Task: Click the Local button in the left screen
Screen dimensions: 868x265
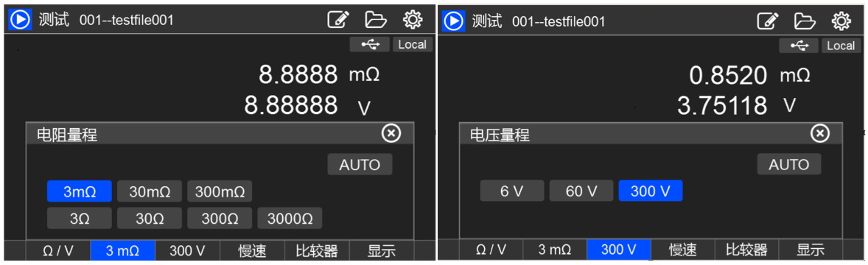Action: point(413,45)
